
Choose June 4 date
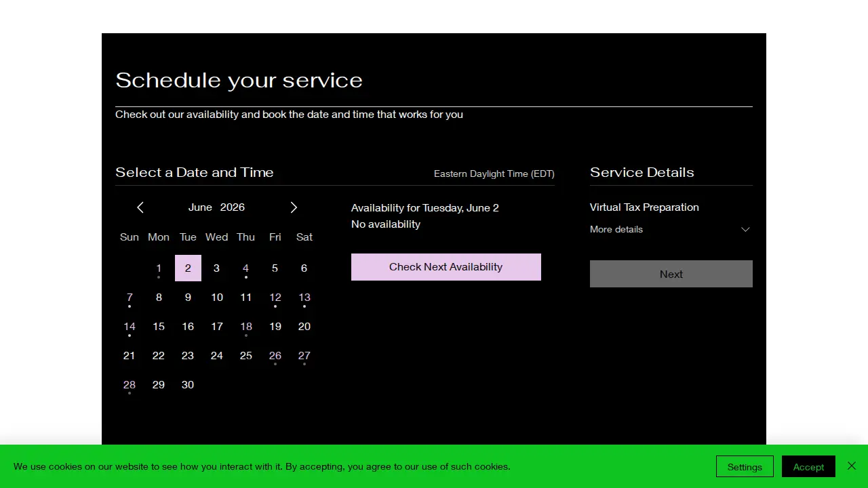click(245, 268)
